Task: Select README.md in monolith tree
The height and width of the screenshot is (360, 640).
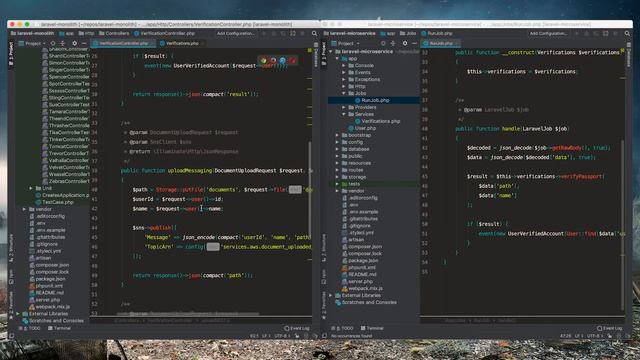Action: pyautogui.click(x=47, y=293)
